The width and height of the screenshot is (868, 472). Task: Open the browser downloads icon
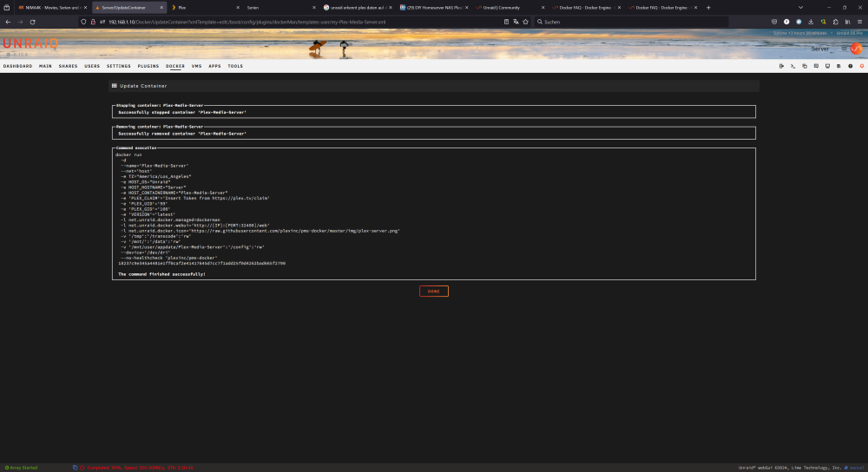point(811,23)
